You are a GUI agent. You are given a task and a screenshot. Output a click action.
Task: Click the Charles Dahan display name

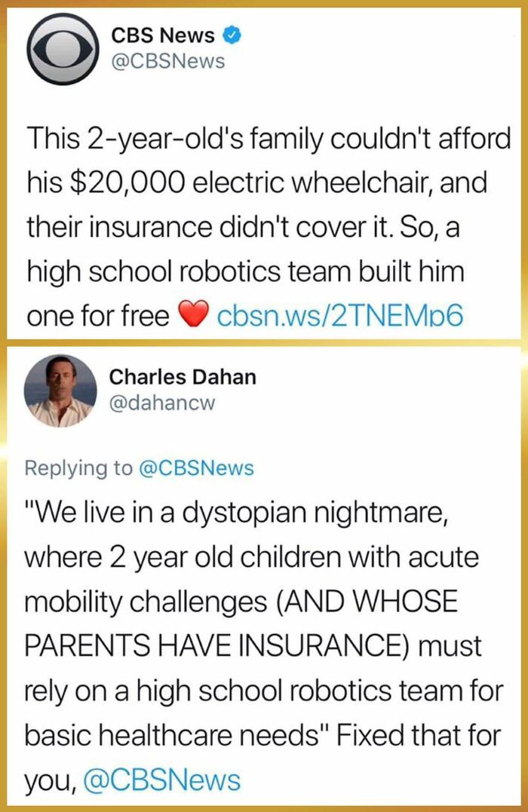pos(183,376)
